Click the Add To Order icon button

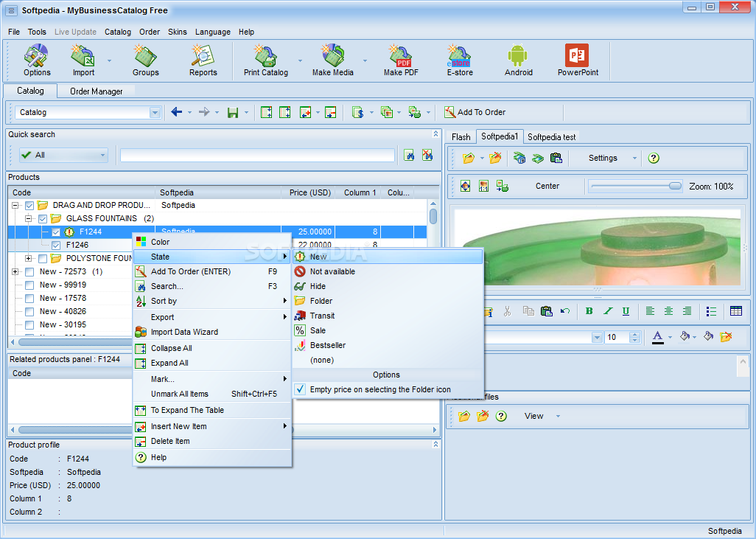475,112
